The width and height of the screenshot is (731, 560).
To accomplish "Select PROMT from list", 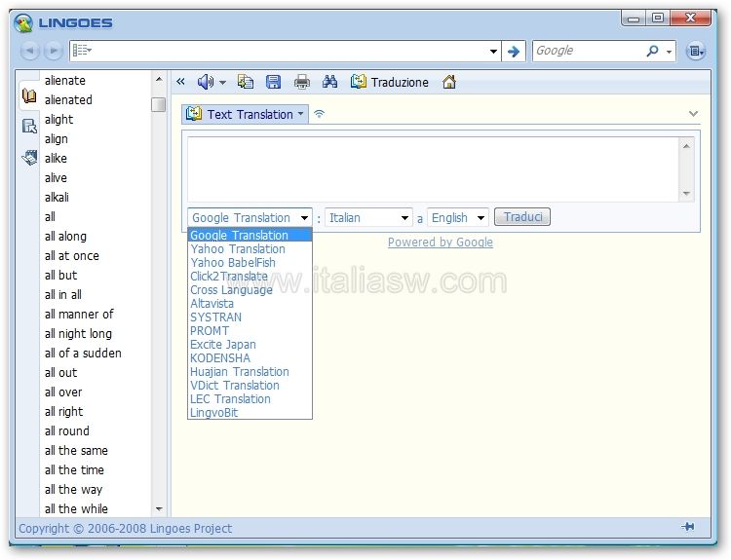I will (250, 331).
